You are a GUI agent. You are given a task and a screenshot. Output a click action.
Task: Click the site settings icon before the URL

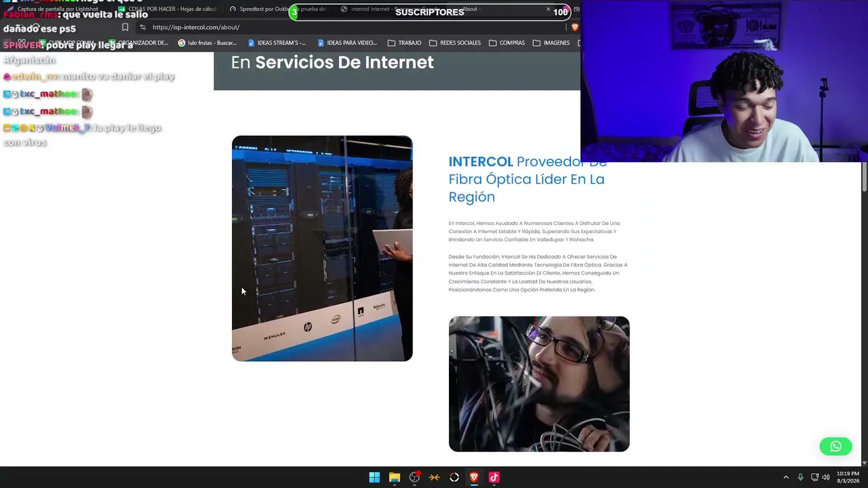point(142,27)
